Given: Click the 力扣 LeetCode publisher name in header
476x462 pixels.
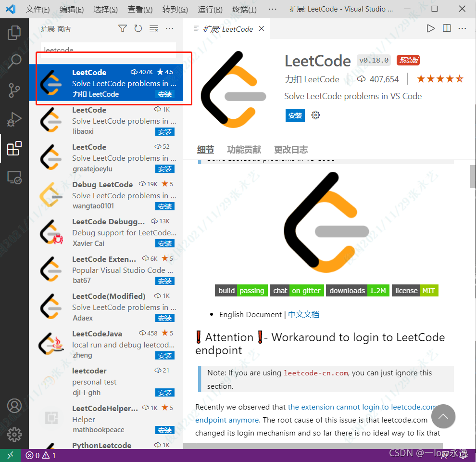Looking at the screenshot, I should tap(312, 79).
